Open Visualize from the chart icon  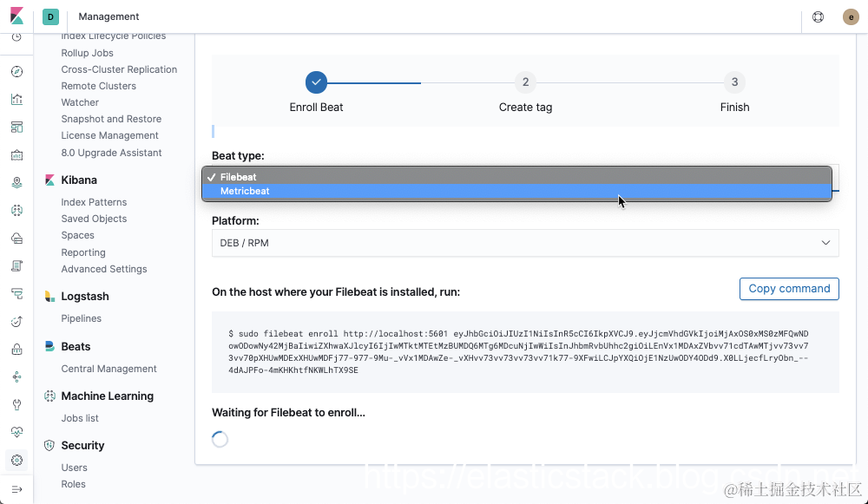16,99
